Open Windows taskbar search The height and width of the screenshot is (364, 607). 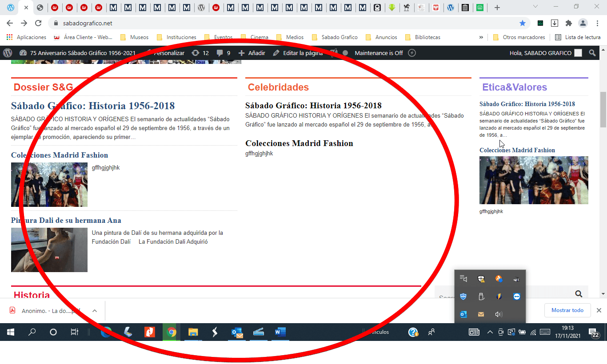click(x=32, y=332)
